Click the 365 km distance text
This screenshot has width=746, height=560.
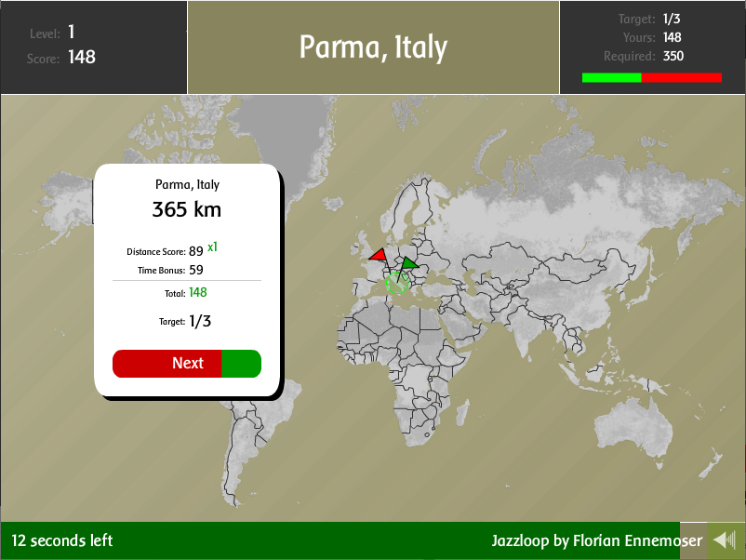[186, 209]
